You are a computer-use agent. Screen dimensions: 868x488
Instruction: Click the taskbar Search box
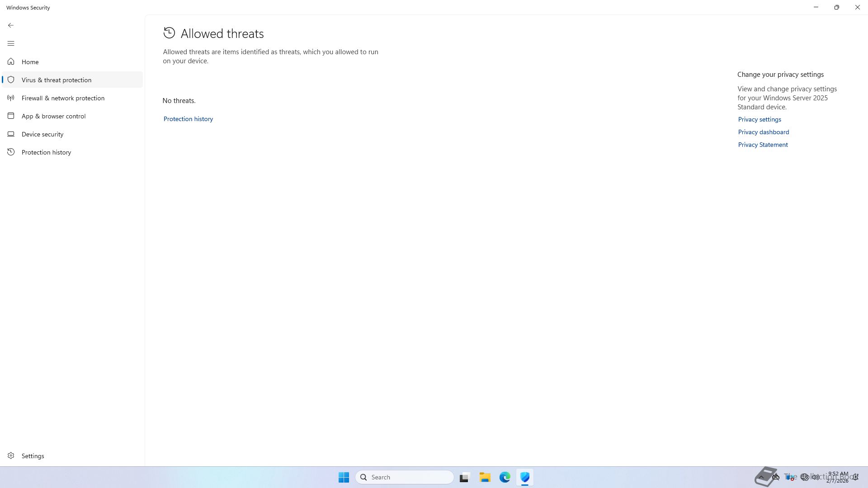[405, 477]
